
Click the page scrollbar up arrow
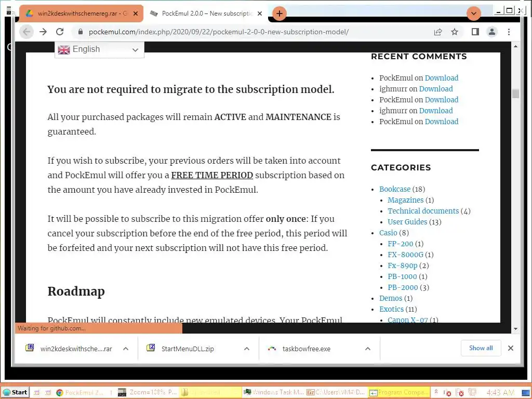click(x=515, y=46)
